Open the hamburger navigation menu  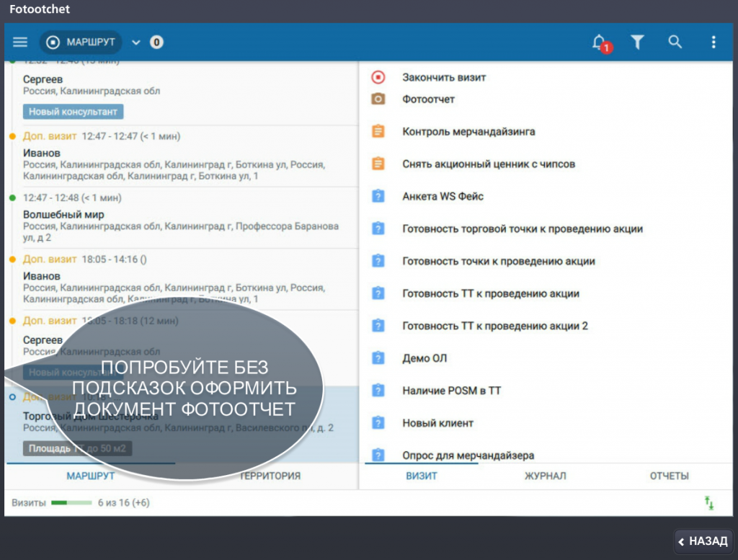(x=19, y=43)
